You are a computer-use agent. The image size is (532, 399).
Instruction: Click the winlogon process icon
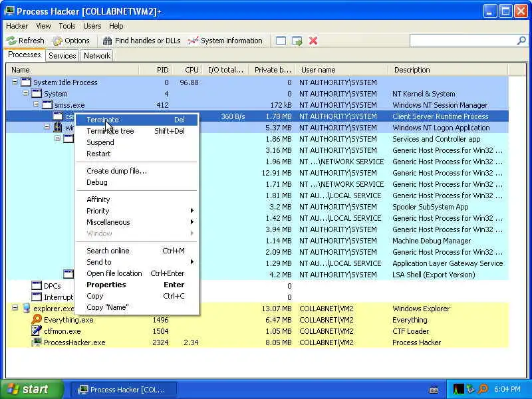pyautogui.click(x=58, y=127)
